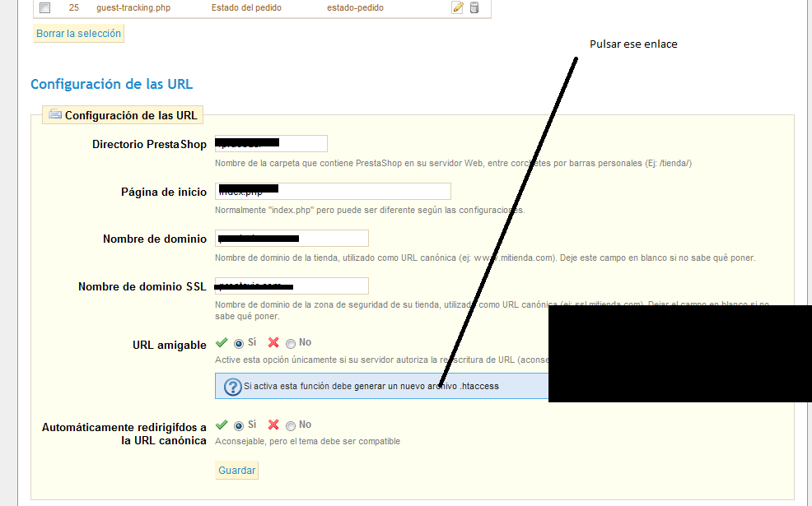Click the trash delete icon for guest-tracking.php
This screenshot has height=506, width=812.
click(x=474, y=8)
